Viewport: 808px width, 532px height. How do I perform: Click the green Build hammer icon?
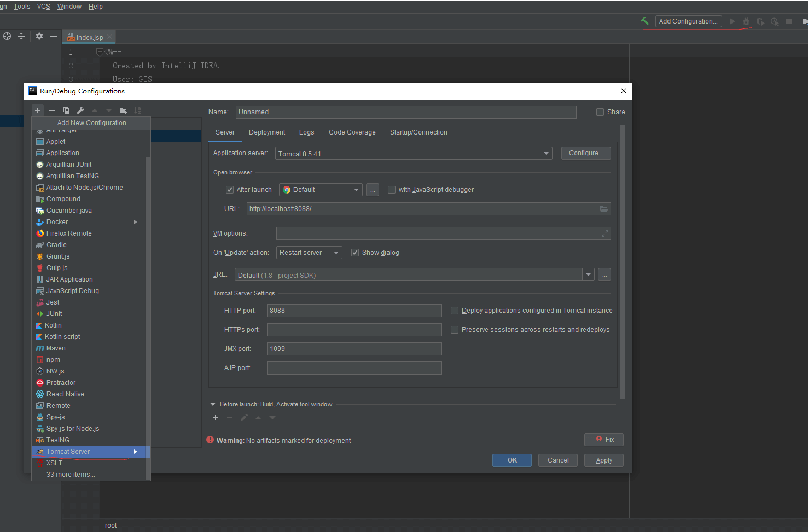click(x=645, y=21)
